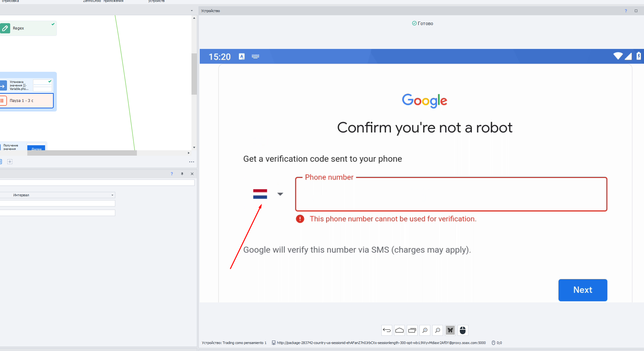Expand the Интервал combo box
Viewport: 644px width, 351px height.
click(112, 195)
